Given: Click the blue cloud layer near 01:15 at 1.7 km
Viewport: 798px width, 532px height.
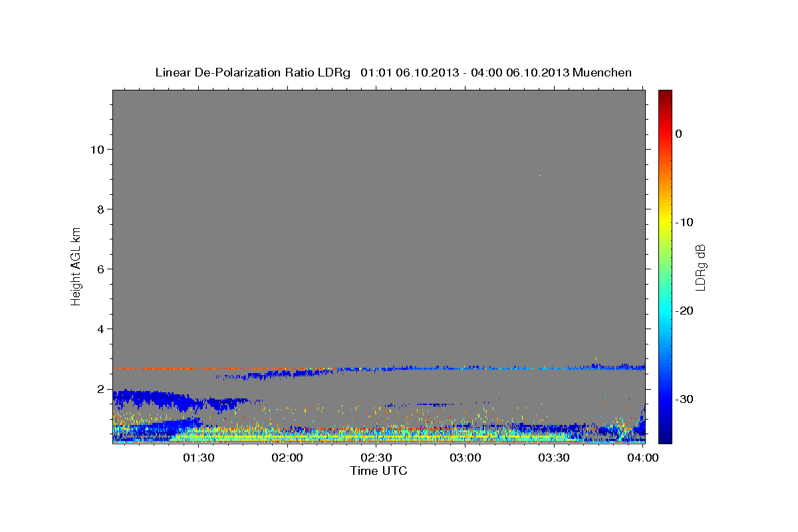Looking at the screenshot, I should (x=156, y=400).
